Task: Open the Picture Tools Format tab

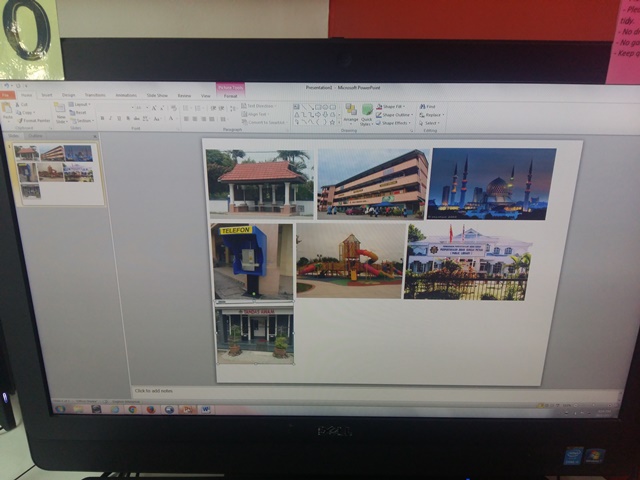Action: tap(231, 96)
